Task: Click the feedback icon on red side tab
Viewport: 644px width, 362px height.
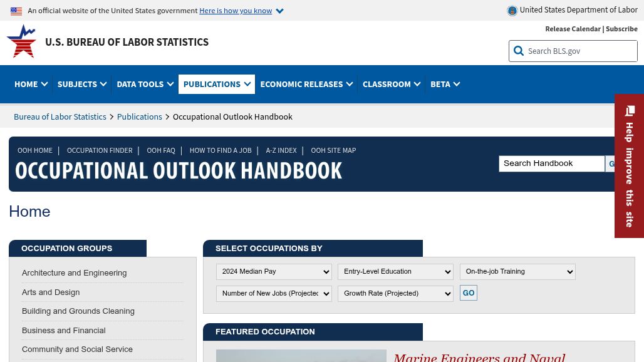Action: pos(630,111)
